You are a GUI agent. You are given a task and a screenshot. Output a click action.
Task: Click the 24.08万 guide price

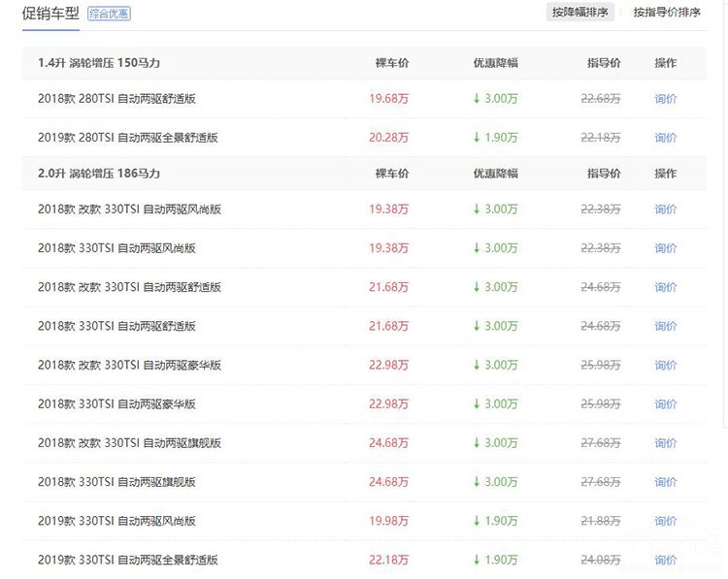pyautogui.click(x=600, y=560)
